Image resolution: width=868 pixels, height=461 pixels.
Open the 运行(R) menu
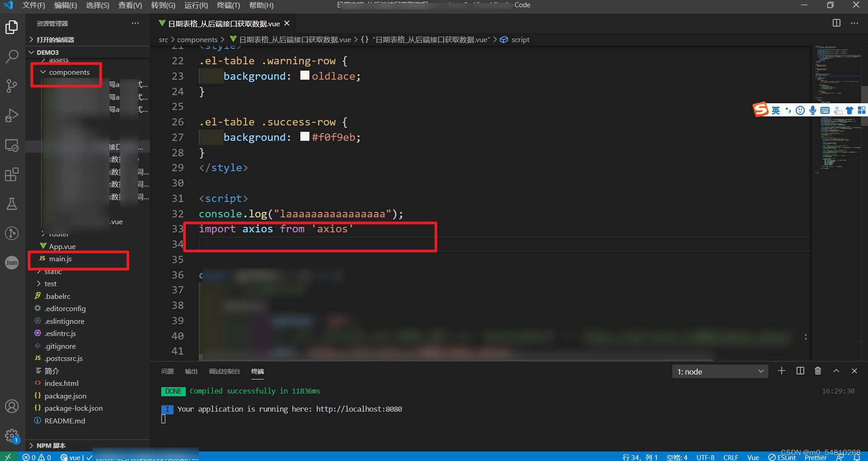tap(196, 5)
